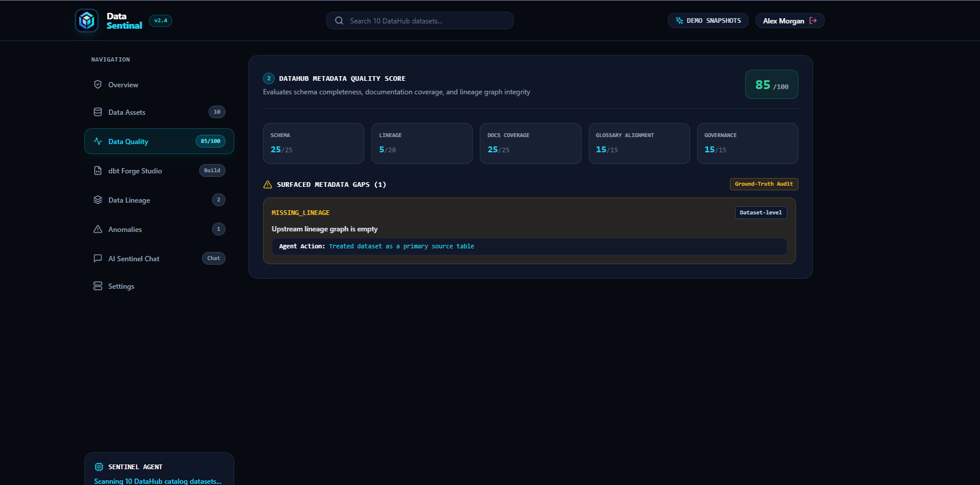Select the Glossary Alignment 15/15 card
Screen dimensions: 980x485
tap(639, 144)
